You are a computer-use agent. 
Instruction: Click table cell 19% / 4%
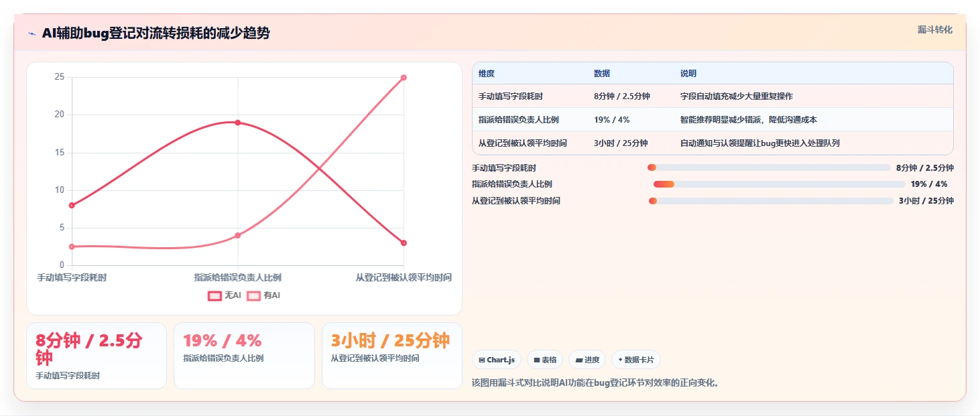pos(611,120)
